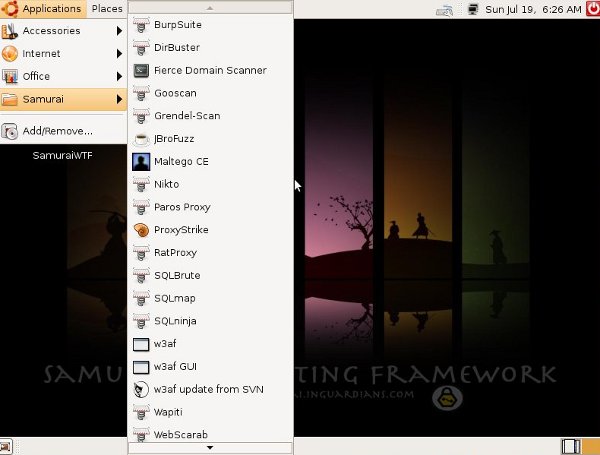Viewport: 600px width, 455px height.
Task: Click the network connection tray icon
Action: (x=473, y=9)
